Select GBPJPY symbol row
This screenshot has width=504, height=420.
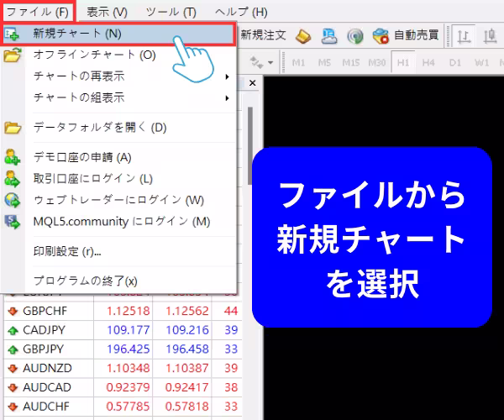(123, 349)
